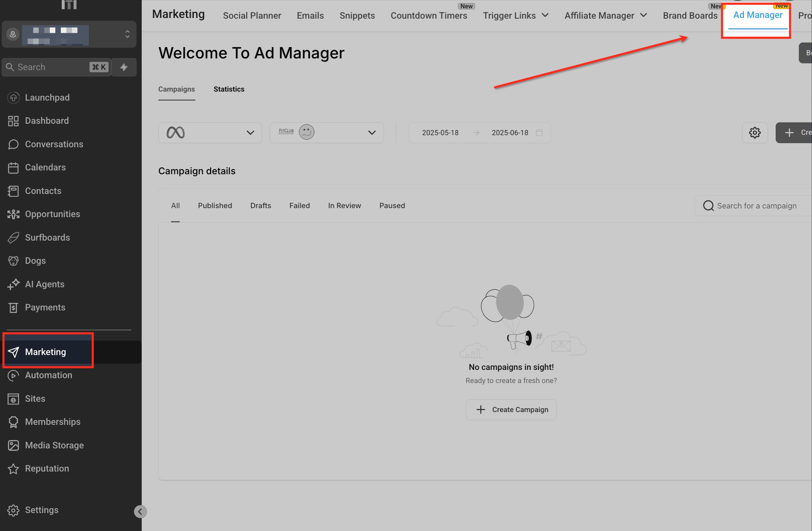
Task: Expand Trigger Links menu
Action: pyautogui.click(x=516, y=16)
